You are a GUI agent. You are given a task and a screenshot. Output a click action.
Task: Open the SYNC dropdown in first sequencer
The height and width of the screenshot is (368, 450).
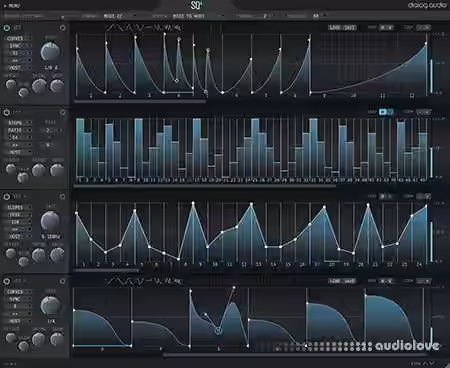pos(19,46)
